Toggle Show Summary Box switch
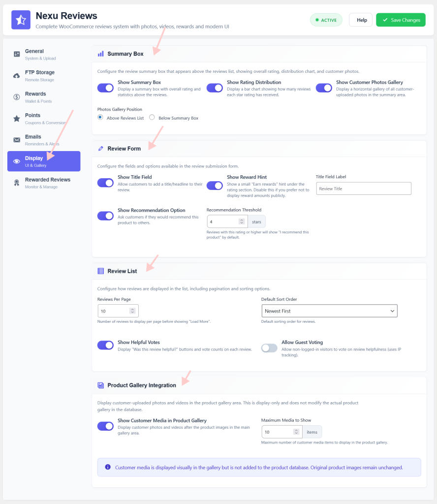Screen dimensions: 437x504 point(105,88)
